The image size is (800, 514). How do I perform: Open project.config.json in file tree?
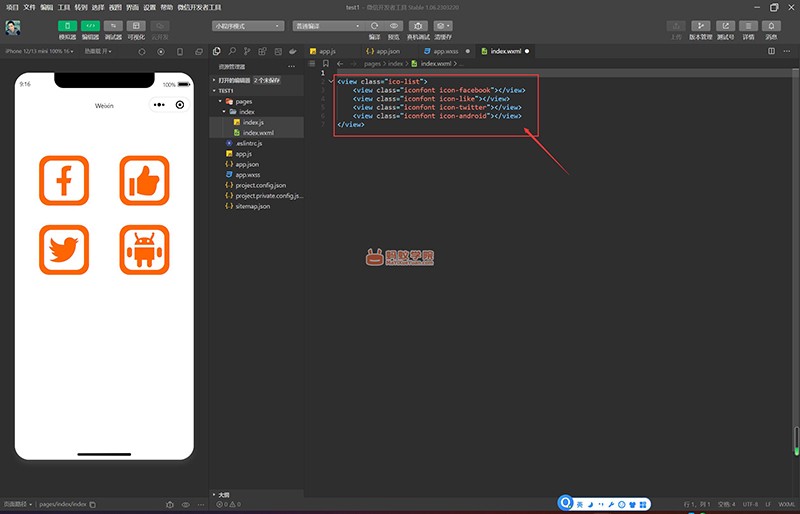pos(257,185)
